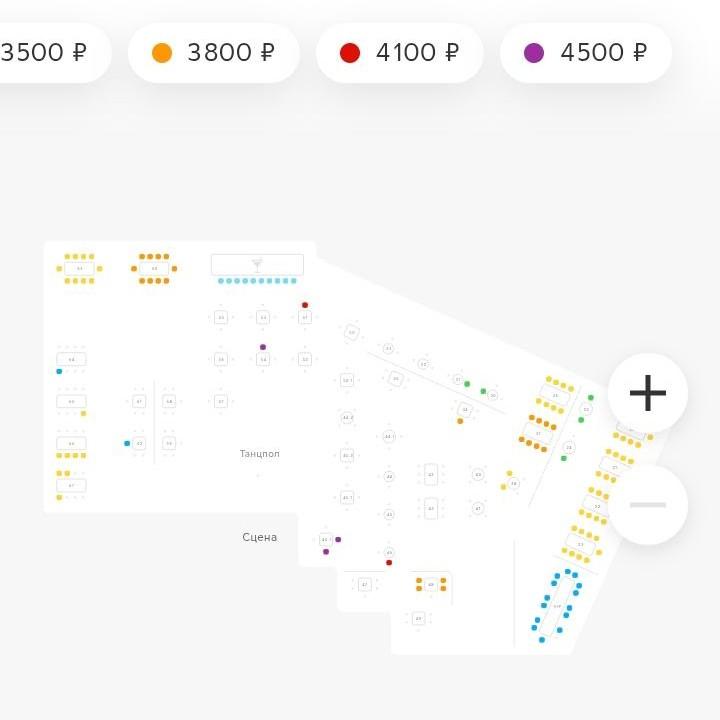Viewport: 720px width, 720px height.
Task: Toggle the 4500 ₽ price filter
Action: point(586,53)
